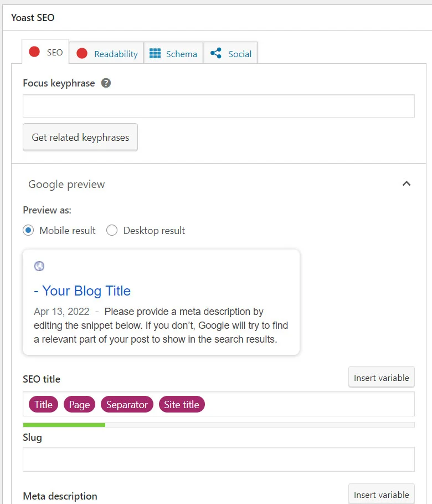Click the Social share icon
The height and width of the screenshot is (504, 432).
[214, 53]
